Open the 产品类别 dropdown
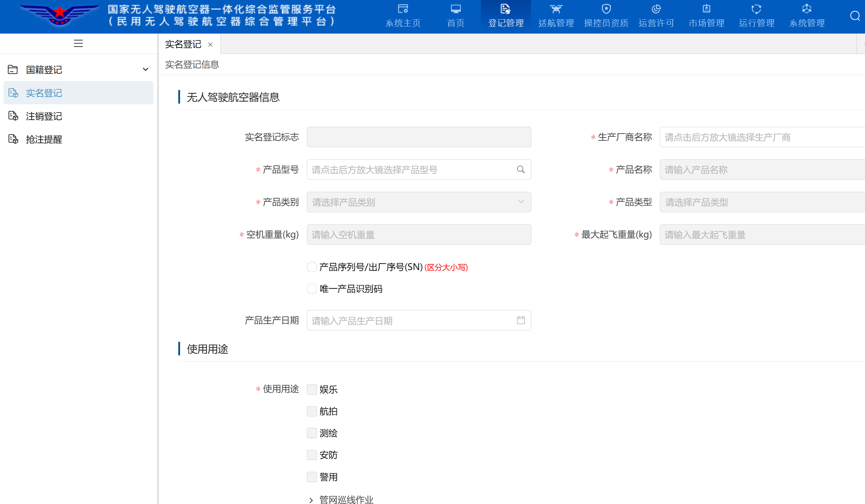Screen dimensions: 865x504 [419, 202]
